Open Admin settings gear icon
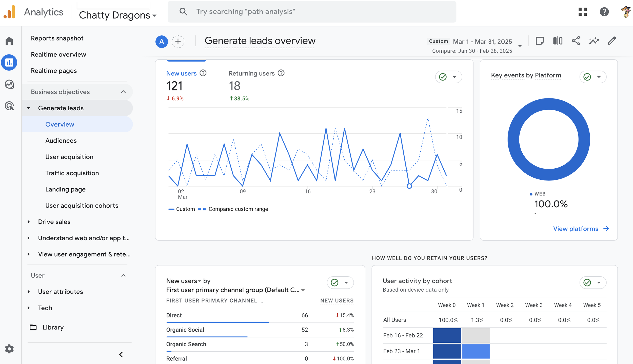Screen dimensions: 633x364 click(9, 349)
